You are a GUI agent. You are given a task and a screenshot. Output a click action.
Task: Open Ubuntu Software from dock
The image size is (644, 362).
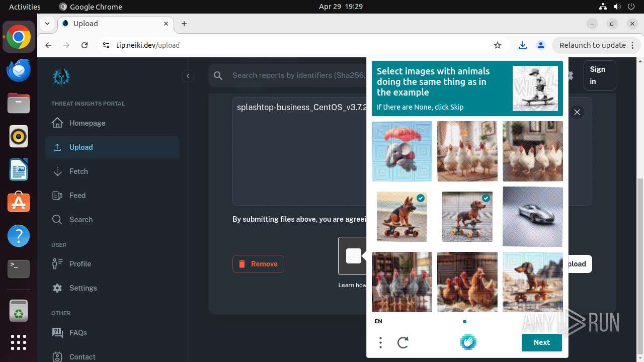[x=19, y=203]
